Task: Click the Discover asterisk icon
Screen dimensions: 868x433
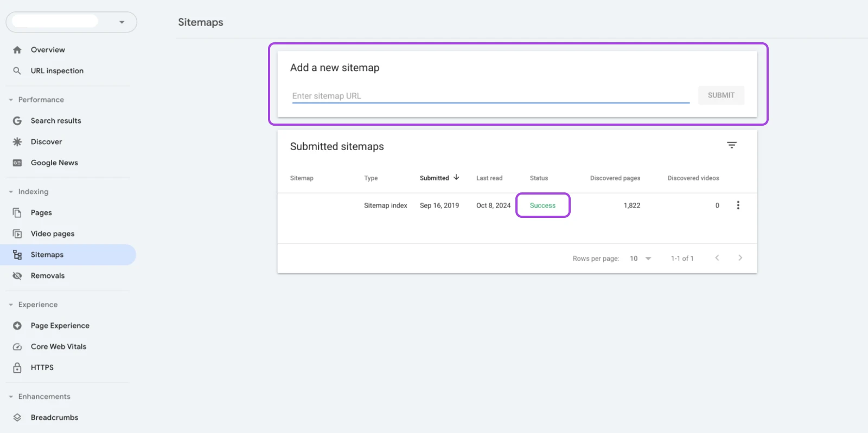Action: click(x=17, y=142)
